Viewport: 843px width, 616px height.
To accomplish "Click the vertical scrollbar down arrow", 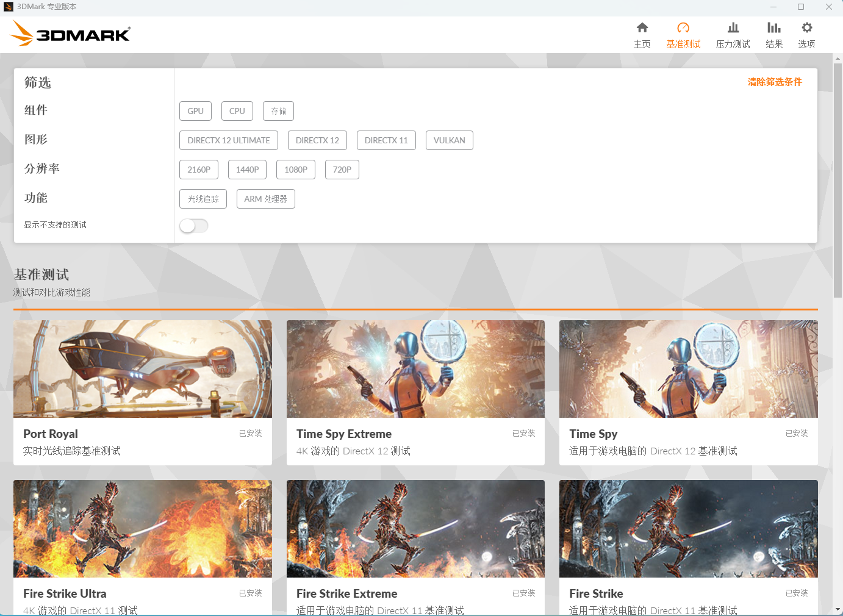I will click(x=838, y=610).
